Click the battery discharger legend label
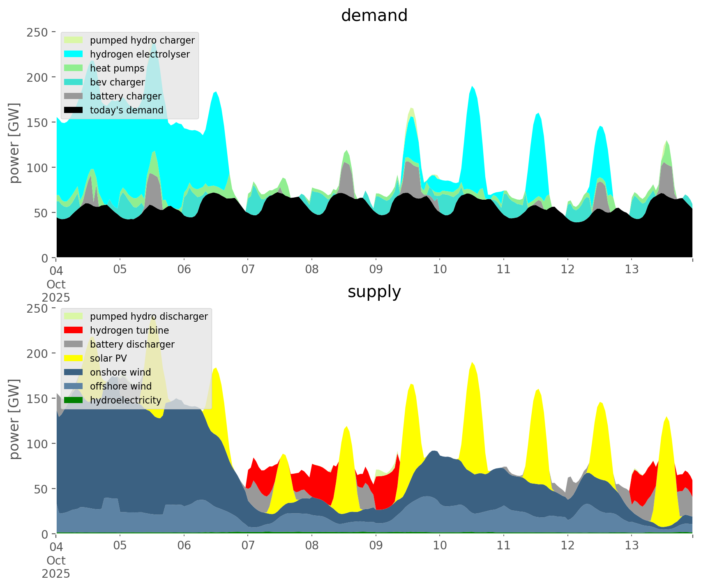 (x=132, y=344)
